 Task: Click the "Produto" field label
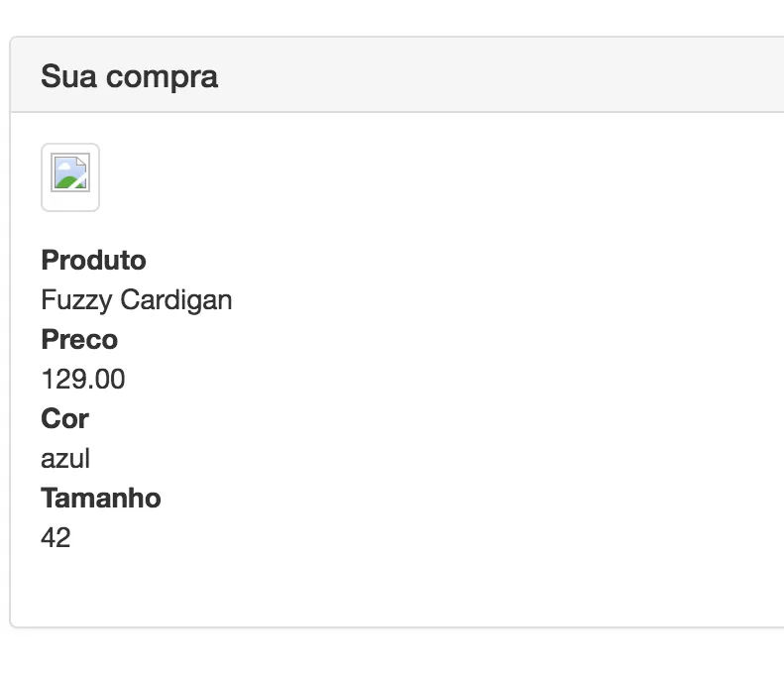(x=93, y=261)
